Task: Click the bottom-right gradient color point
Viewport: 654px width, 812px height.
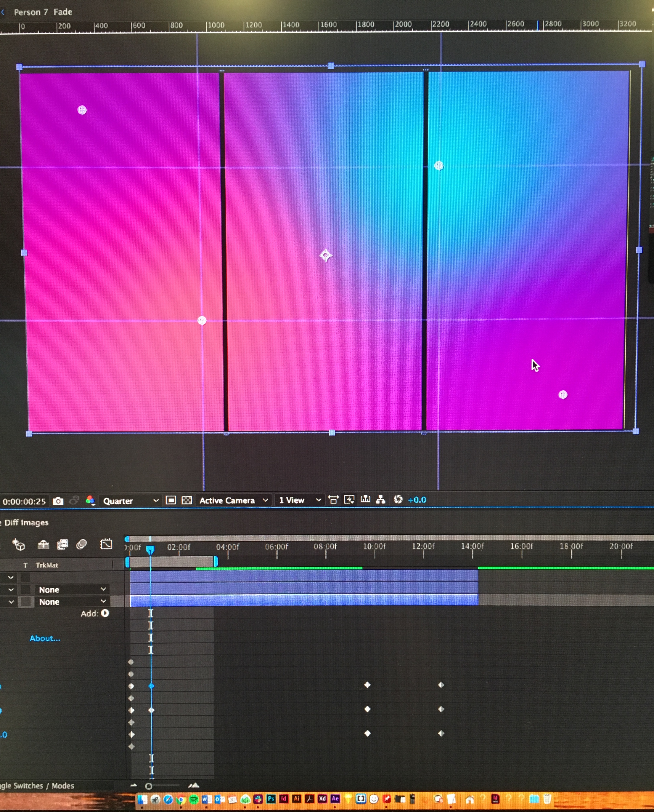Action: pos(563,394)
